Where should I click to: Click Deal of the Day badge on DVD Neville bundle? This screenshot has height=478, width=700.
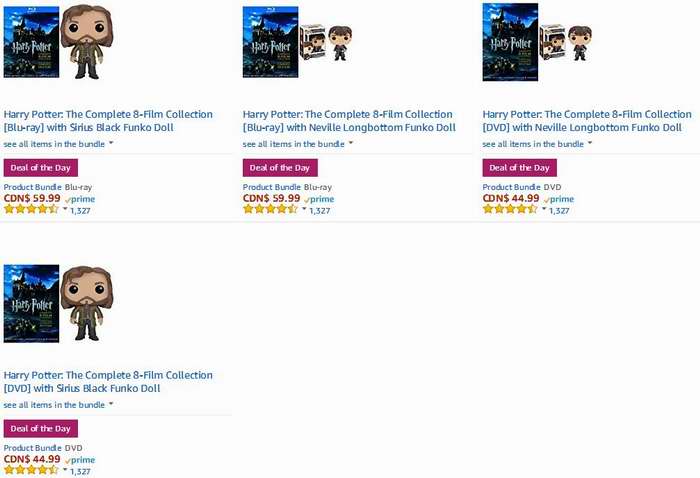coord(520,168)
